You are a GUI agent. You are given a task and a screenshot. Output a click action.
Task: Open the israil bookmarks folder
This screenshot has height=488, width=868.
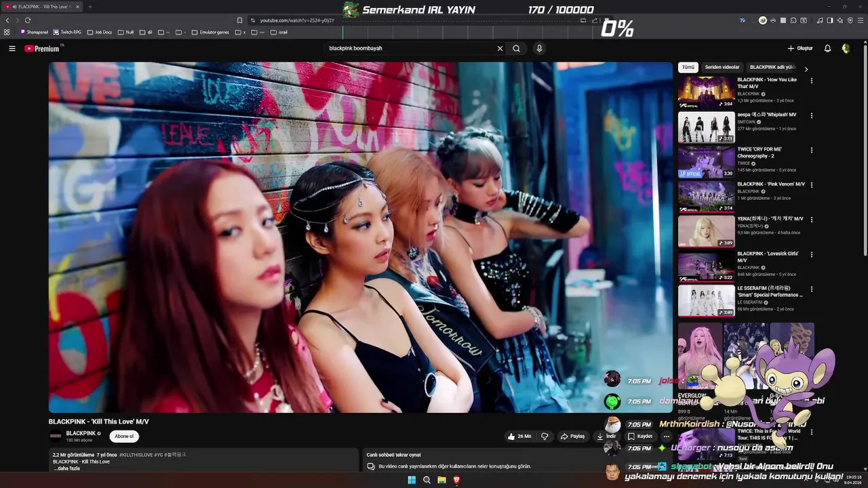(278, 32)
